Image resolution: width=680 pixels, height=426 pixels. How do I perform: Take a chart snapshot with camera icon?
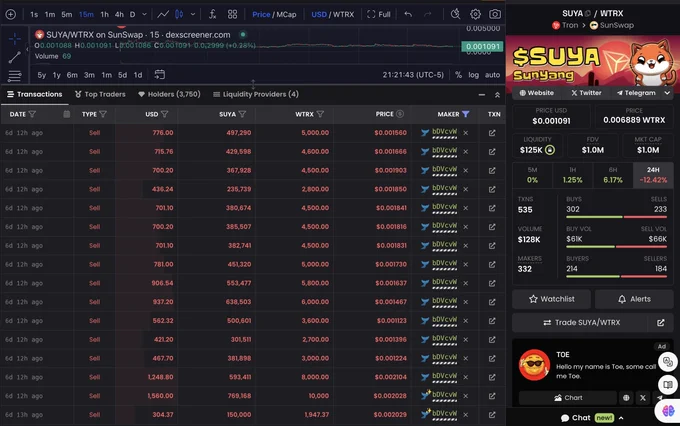point(495,14)
